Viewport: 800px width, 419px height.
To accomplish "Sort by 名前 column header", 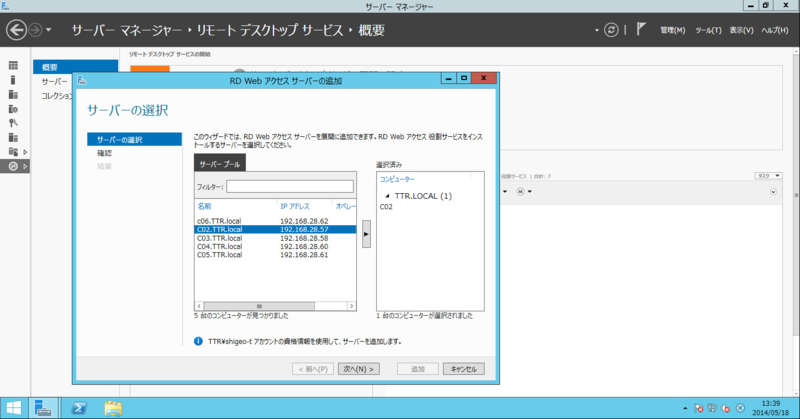I will pyautogui.click(x=204, y=206).
